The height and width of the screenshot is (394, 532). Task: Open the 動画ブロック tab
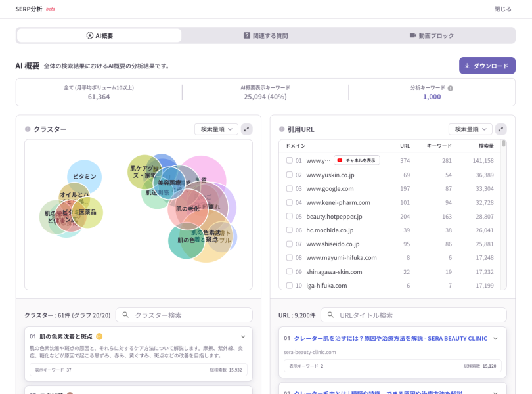(432, 35)
